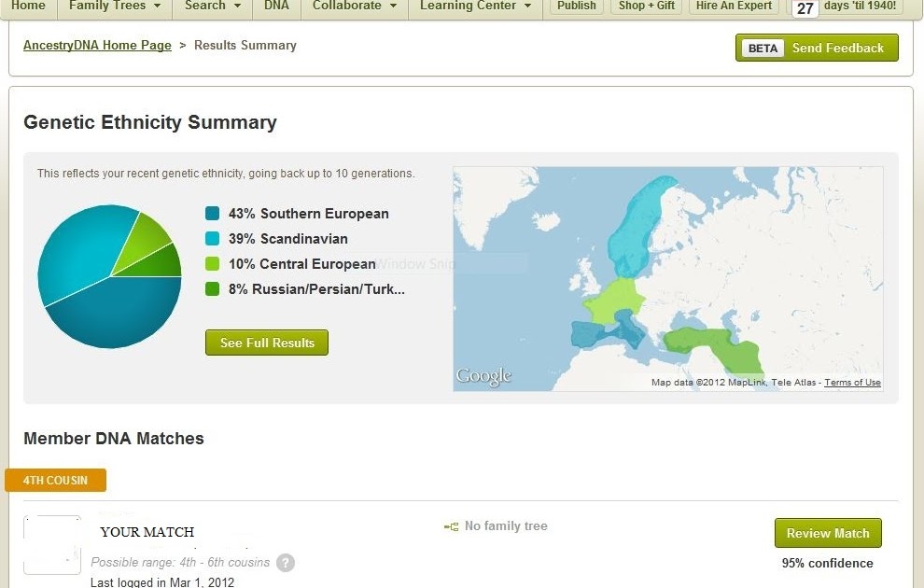Image resolution: width=924 pixels, height=588 pixels.
Task: Click the No family tree label
Action: (x=506, y=525)
